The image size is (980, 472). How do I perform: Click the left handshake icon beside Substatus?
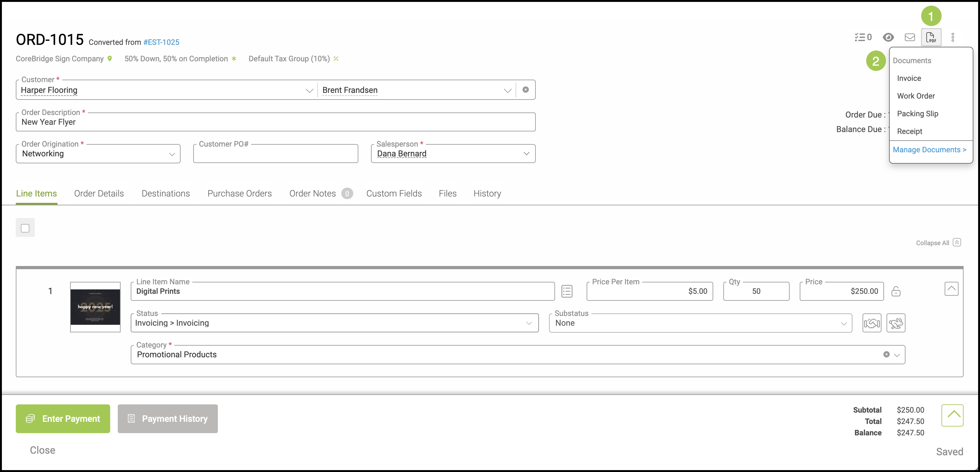click(x=872, y=323)
